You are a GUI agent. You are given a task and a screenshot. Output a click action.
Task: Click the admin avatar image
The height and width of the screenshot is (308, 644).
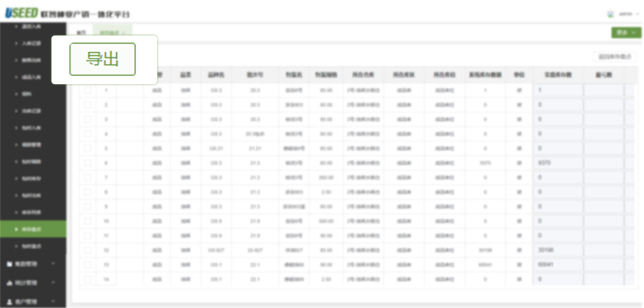610,14
